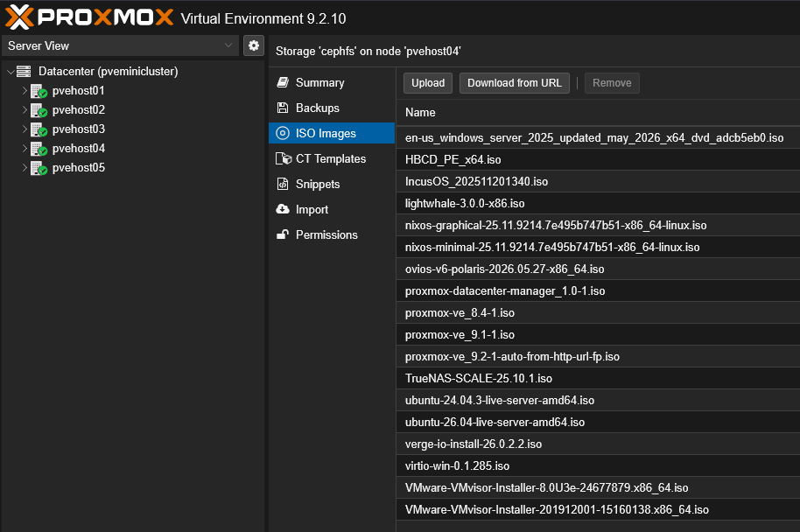Open the CT Templates section
Image resolution: width=800 pixels, height=532 pixels.
coord(332,158)
